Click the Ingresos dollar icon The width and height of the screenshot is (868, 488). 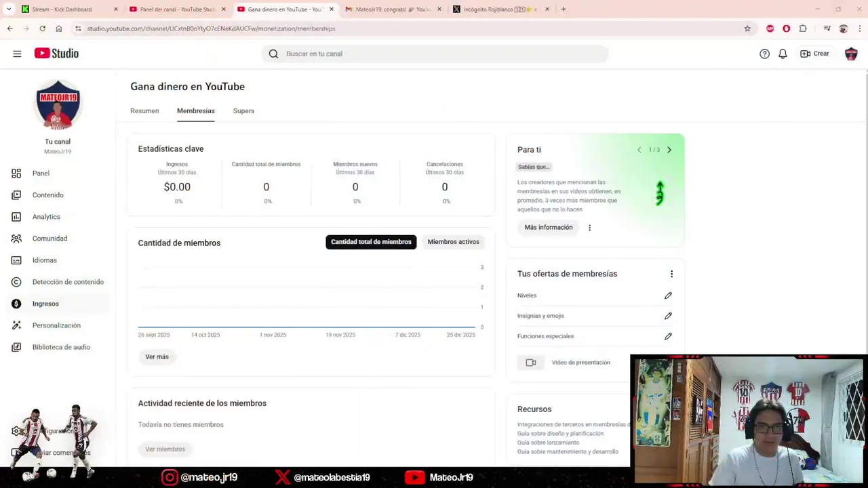point(16,304)
